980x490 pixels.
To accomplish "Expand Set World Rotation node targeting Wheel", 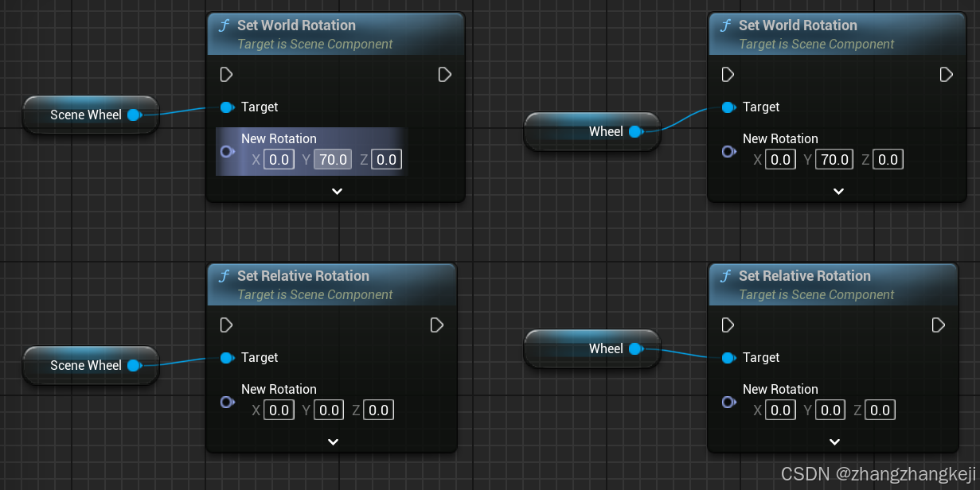I will 838,191.
